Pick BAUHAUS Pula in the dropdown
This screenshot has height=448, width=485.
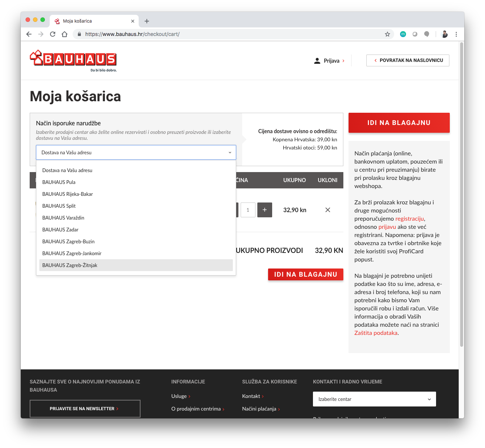(59, 182)
